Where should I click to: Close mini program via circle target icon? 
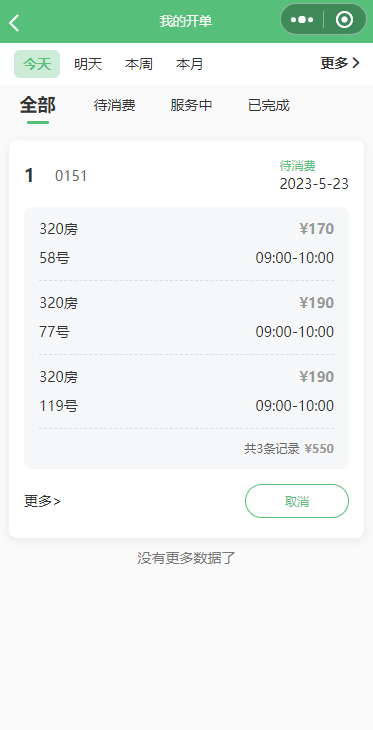coord(345,20)
